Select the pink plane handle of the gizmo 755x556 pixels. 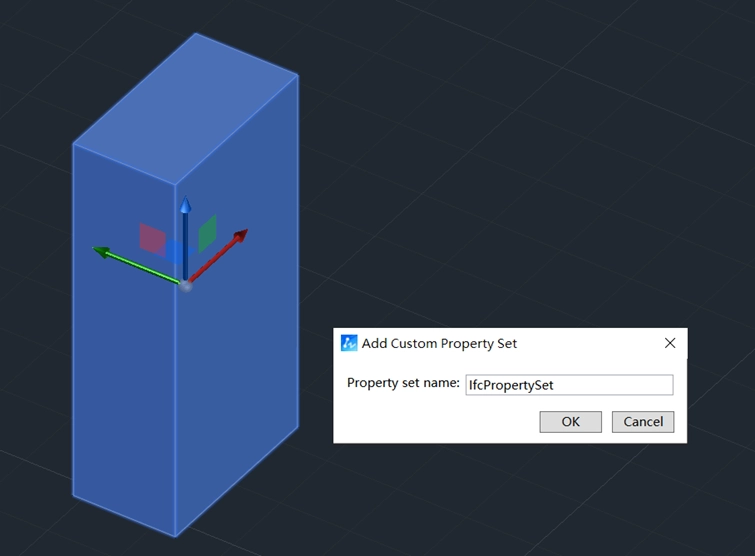pos(152,238)
